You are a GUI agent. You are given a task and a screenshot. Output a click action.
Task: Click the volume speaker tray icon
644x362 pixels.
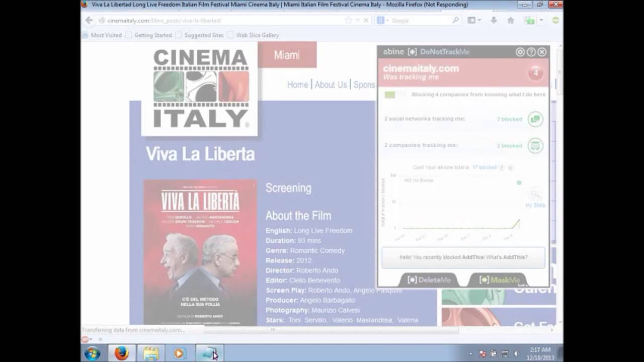click(x=516, y=353)
